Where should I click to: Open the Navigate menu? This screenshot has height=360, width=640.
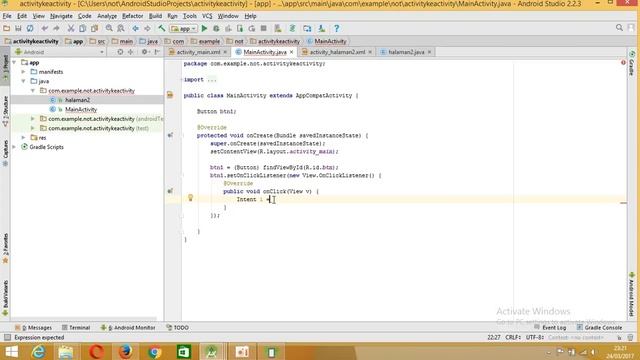(x=61, y=16)
